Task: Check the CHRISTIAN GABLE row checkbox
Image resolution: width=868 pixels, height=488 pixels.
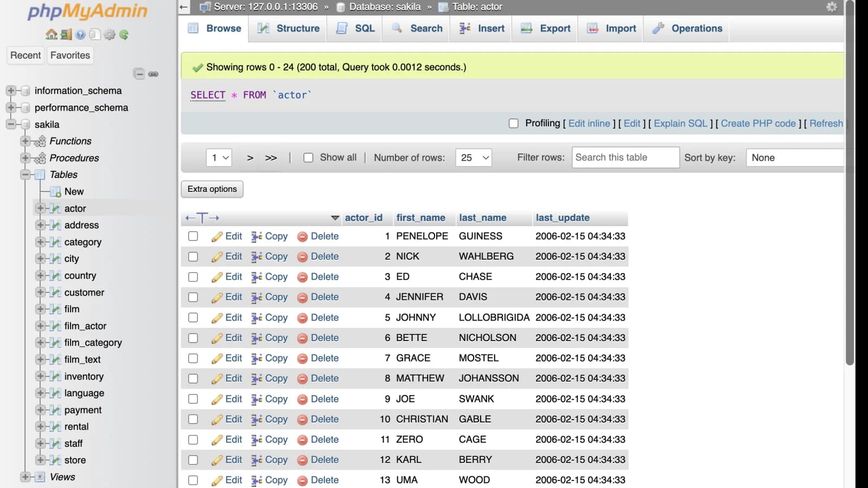Action: tap(193, 419)
